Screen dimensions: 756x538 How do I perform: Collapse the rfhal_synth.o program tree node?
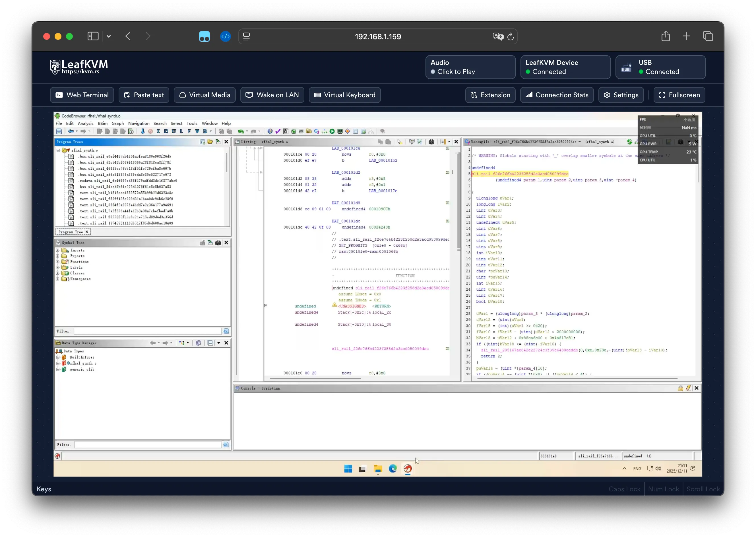(58, 150)
